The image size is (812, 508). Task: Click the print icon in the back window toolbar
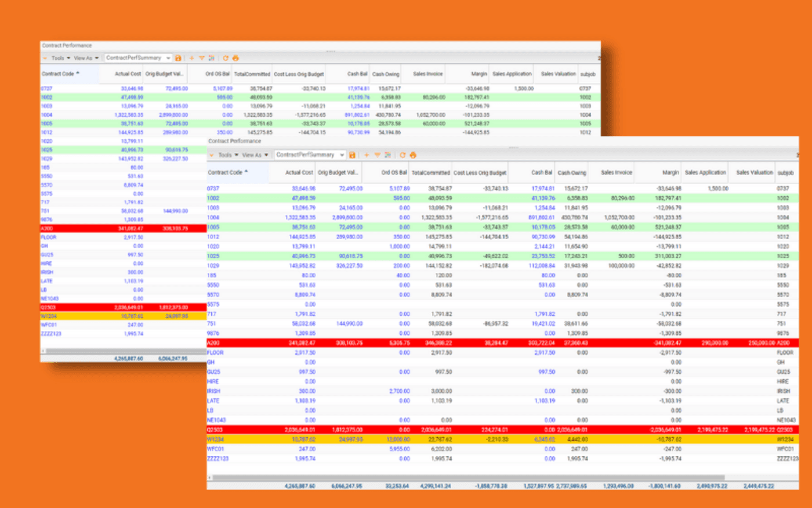point(235,58)
